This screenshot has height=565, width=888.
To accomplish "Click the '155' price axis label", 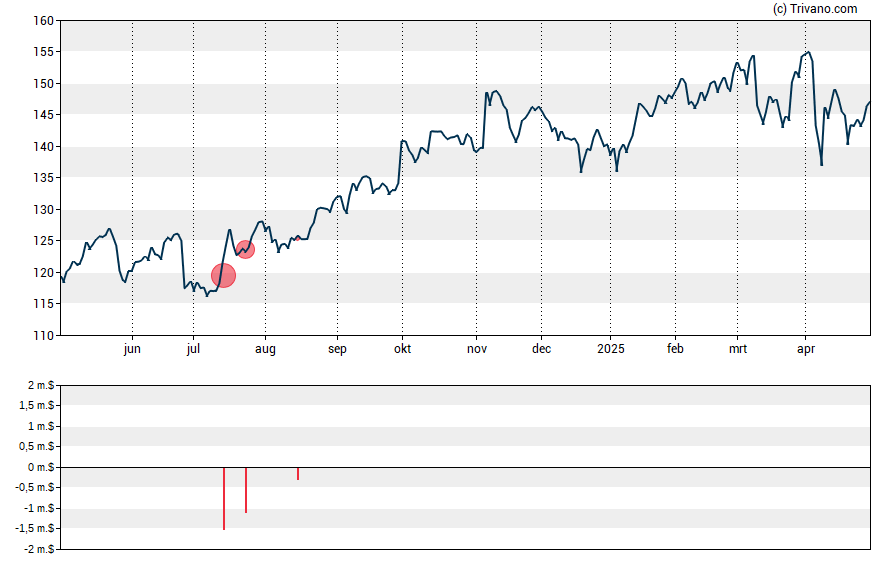I will 44,52.
